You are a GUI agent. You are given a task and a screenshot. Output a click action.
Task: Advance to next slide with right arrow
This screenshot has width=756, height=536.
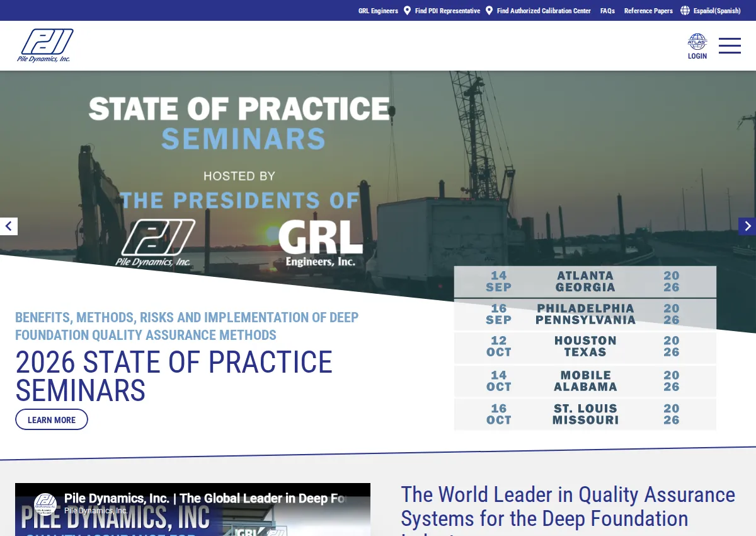[747, 226]
